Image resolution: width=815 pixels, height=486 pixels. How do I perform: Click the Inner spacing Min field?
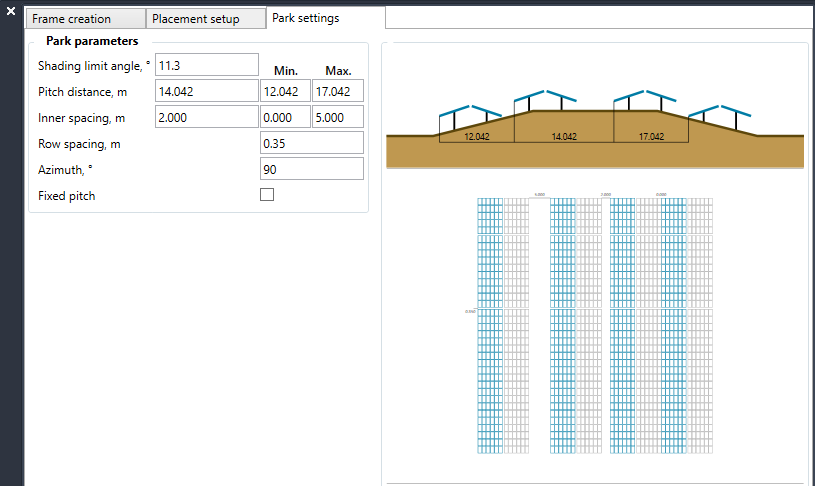click(285, 117)
